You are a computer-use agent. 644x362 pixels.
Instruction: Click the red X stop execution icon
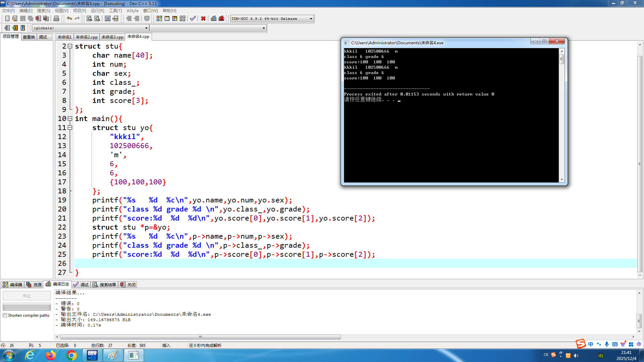tap(203, 18)
